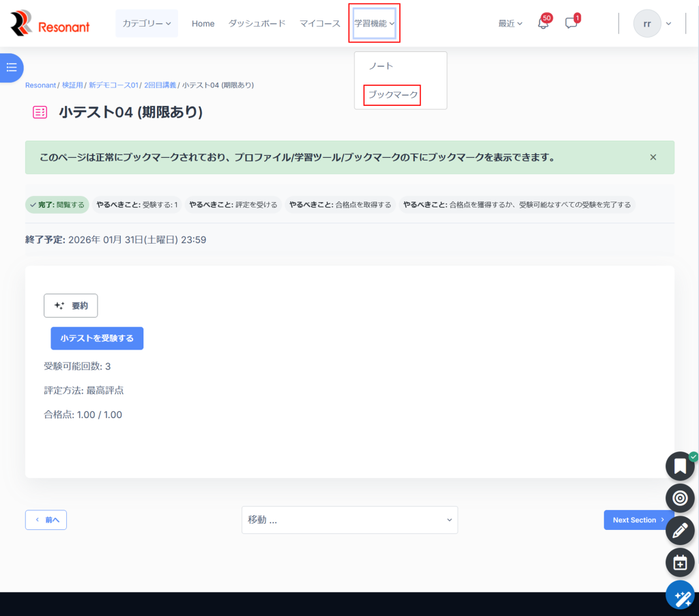Select ノート from the dropdown menu
The height and width of the screenshot is (616, 699).
(381, 66)
